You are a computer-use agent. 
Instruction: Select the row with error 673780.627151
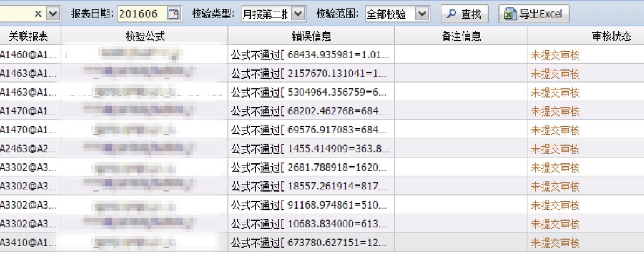point(309,243)
